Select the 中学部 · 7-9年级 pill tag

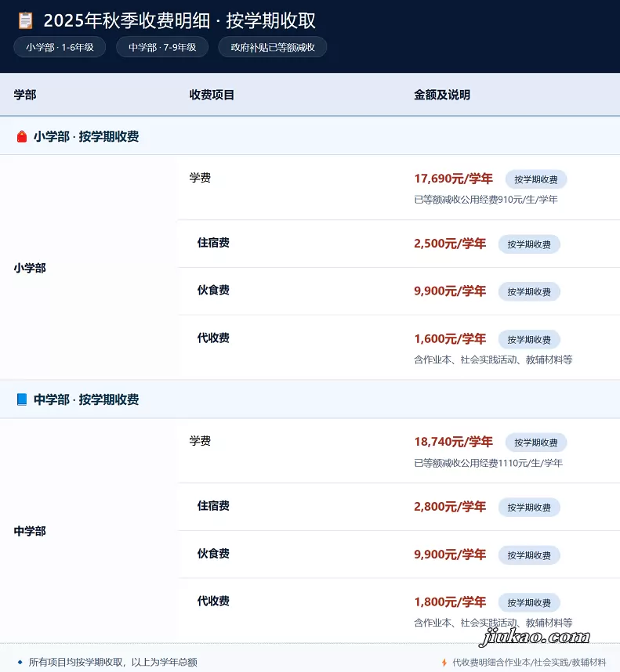point(162,47)
